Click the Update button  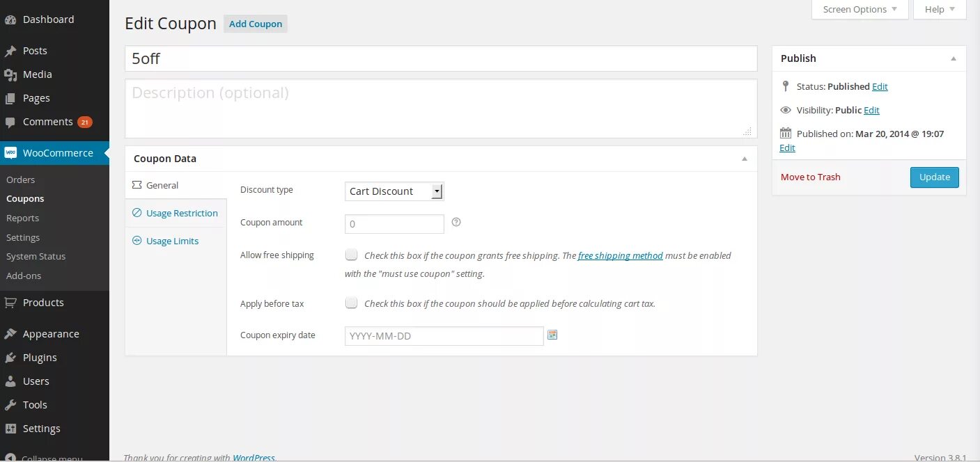(x=935, y=177)
